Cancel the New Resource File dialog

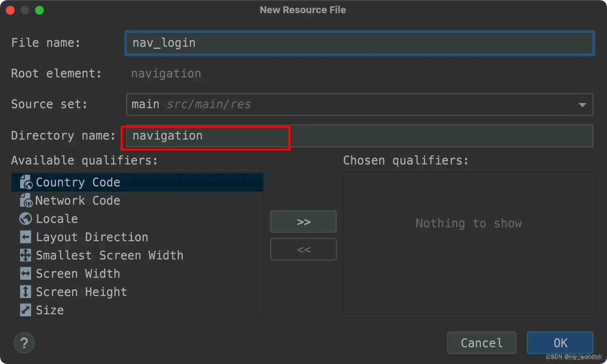click(482, 343)
